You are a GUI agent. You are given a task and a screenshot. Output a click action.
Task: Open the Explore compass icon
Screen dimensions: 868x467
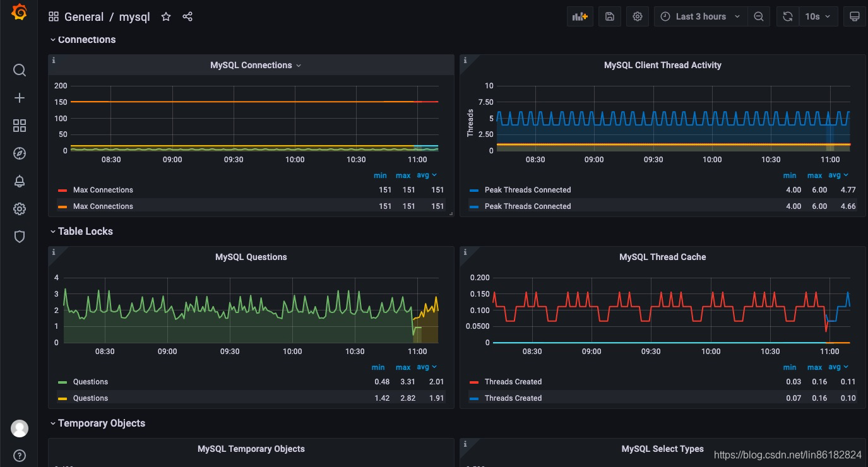(20, 153)
